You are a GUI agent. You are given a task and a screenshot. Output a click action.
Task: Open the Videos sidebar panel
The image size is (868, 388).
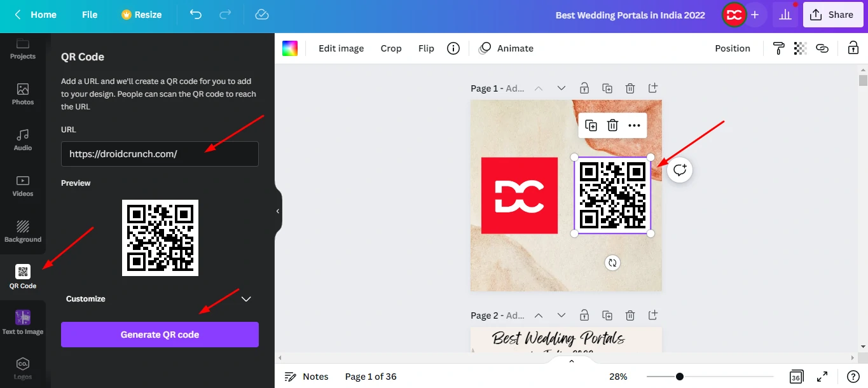23,186
